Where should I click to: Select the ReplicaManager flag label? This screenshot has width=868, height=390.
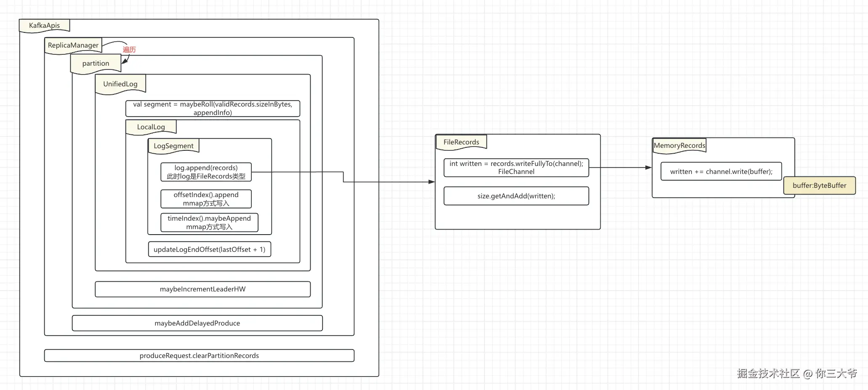click(x=73, y=45)
